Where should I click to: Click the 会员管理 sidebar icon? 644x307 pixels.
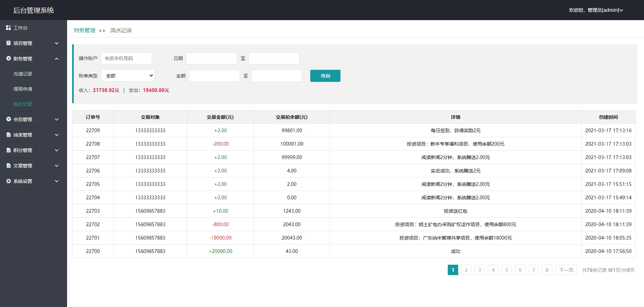(8, 119)
